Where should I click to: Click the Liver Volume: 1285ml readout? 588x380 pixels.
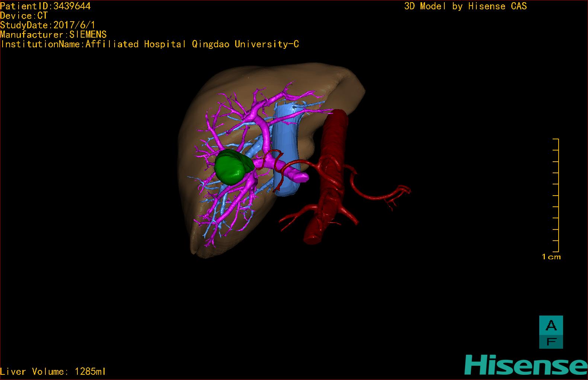[53, 371]
